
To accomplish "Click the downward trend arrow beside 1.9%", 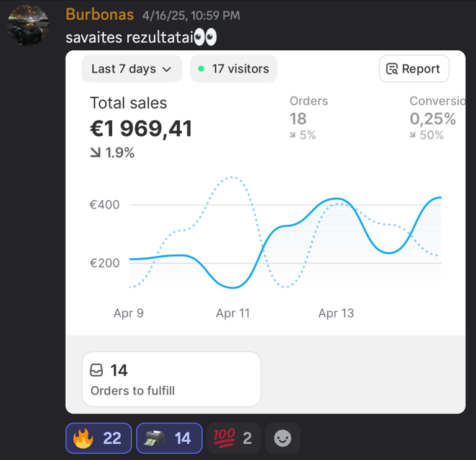I will pyautogui.click(x=95, y=153).
